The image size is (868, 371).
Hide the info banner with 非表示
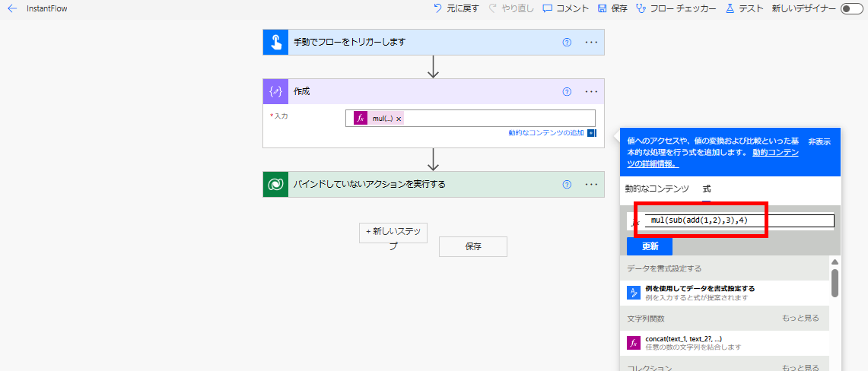coord(819,141)
